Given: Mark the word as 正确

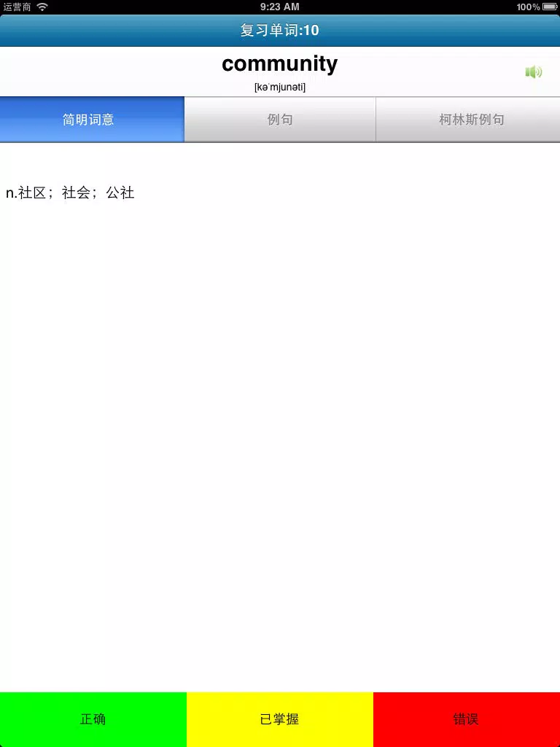Looking at the screenshot, I should tap(93, 719).
